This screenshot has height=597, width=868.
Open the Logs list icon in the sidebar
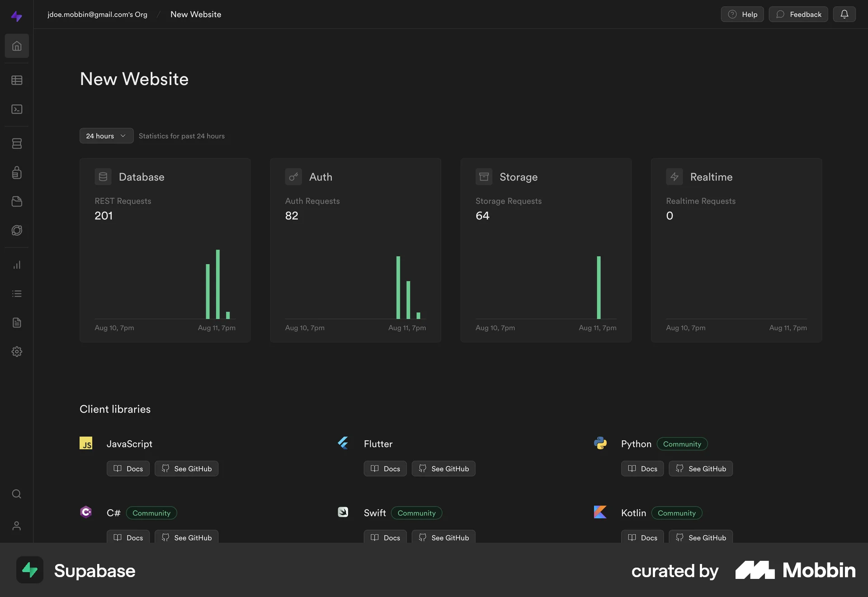[x=17, y=294]
